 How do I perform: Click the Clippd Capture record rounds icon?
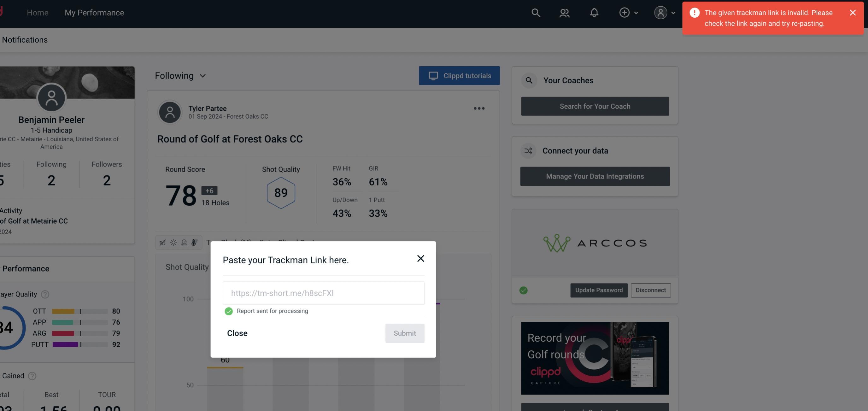[595, 358]
